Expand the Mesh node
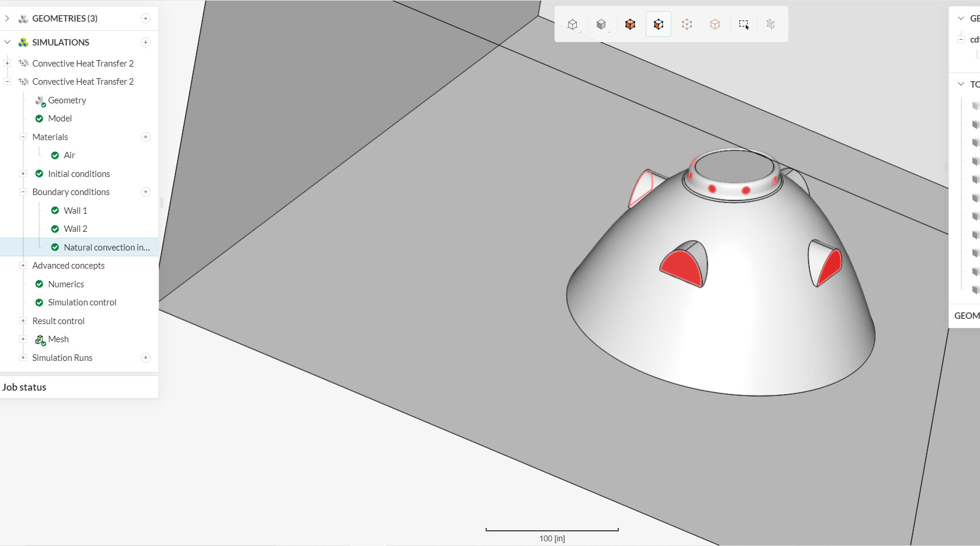980x546 pixels. [23, 339]
